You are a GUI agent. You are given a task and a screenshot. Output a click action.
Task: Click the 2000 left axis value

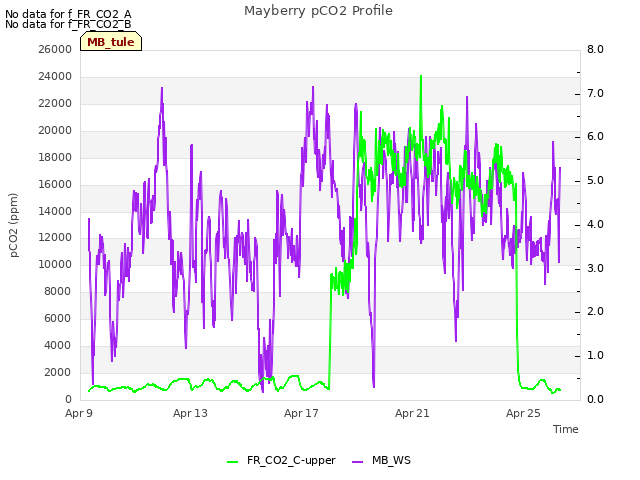tap(58, 372)
